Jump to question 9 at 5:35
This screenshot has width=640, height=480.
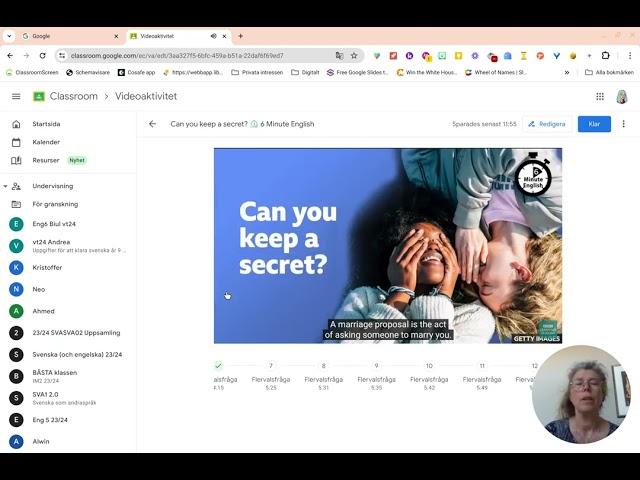[x=376, y=366]
